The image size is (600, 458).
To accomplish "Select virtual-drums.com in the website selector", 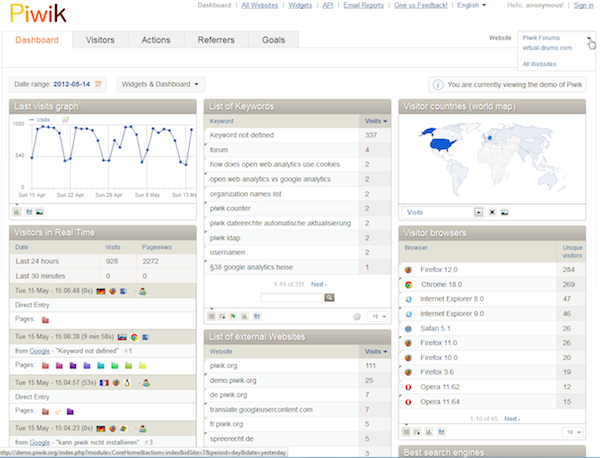I will 547,48.
